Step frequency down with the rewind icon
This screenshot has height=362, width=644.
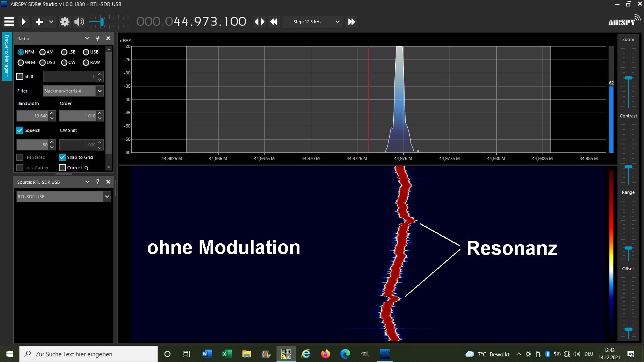pyautogui.click(x=274, y=22)
